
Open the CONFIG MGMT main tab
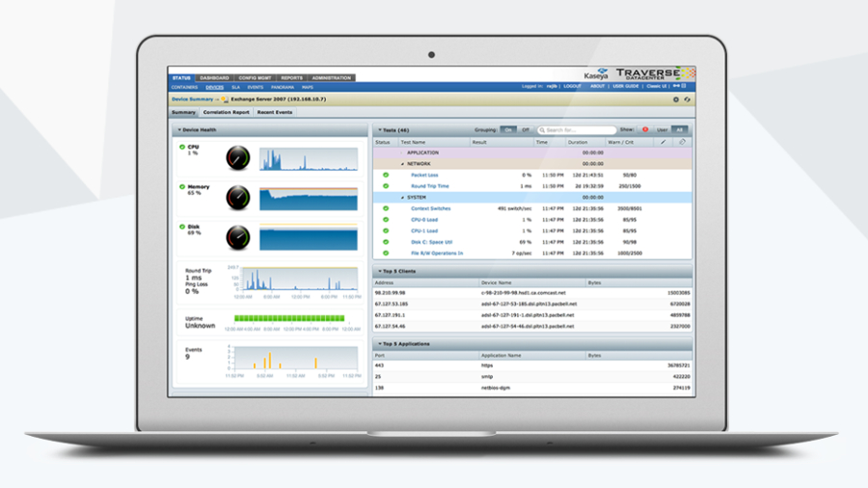tap(255, 78)
